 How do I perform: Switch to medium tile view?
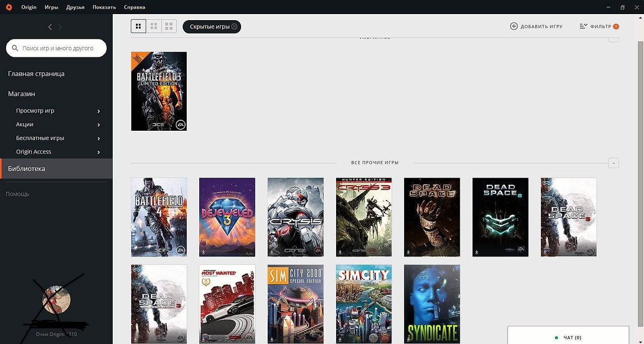click(x=154, y=26)
